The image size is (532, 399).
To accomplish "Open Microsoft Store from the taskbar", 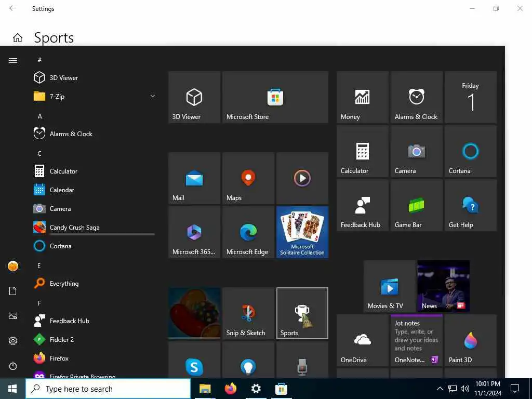I will [281, 389].
